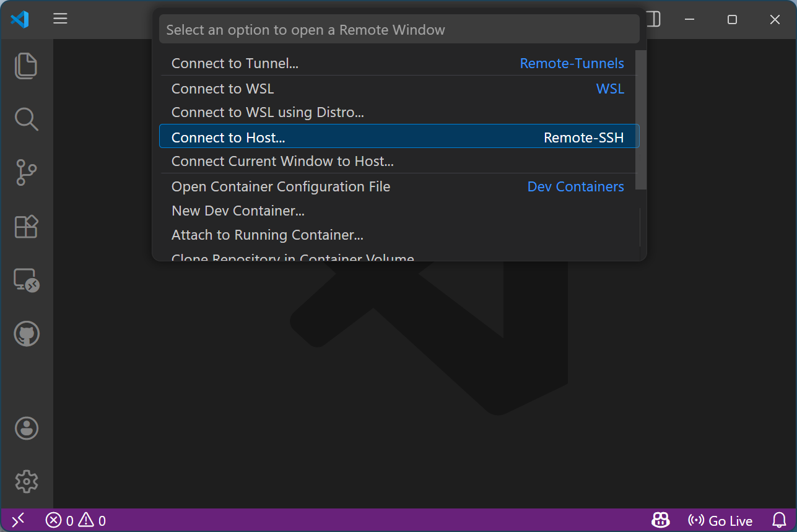Click the quick pick list scrollbar
This screenshot has height=532, width=797.
point(642,120)
